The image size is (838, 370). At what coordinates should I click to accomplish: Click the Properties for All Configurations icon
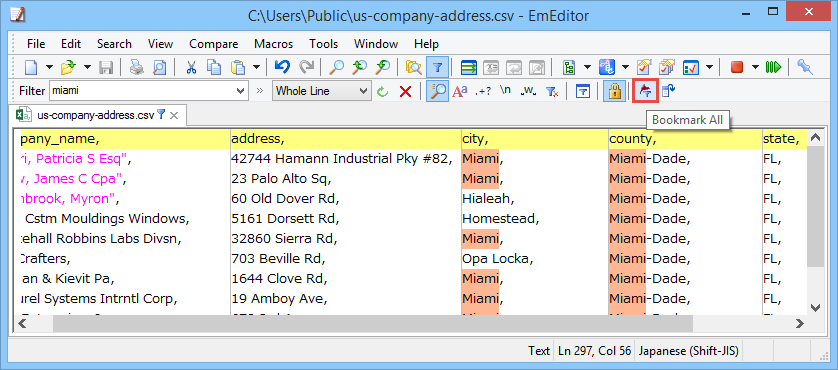tap(666, 67)
